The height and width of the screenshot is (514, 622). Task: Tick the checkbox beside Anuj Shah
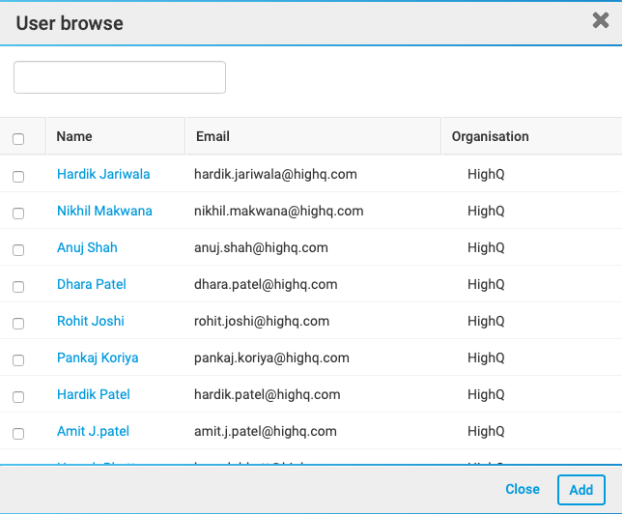[x=18, y=249]
